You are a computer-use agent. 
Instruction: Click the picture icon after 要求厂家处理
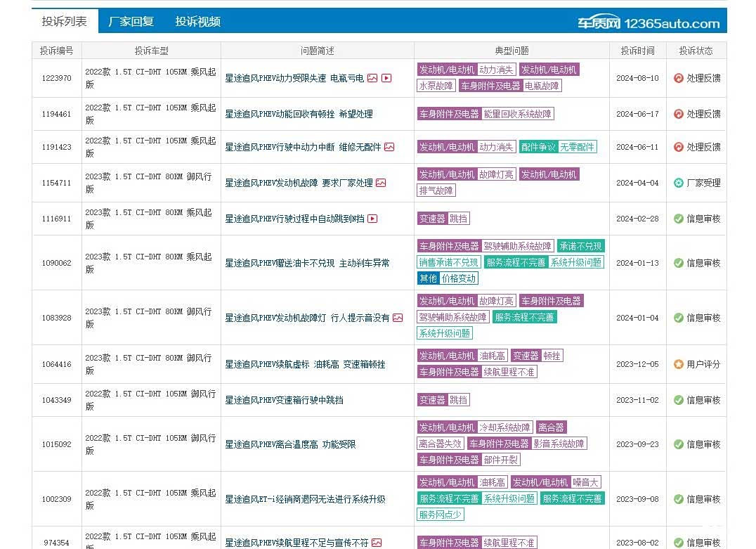381,183
